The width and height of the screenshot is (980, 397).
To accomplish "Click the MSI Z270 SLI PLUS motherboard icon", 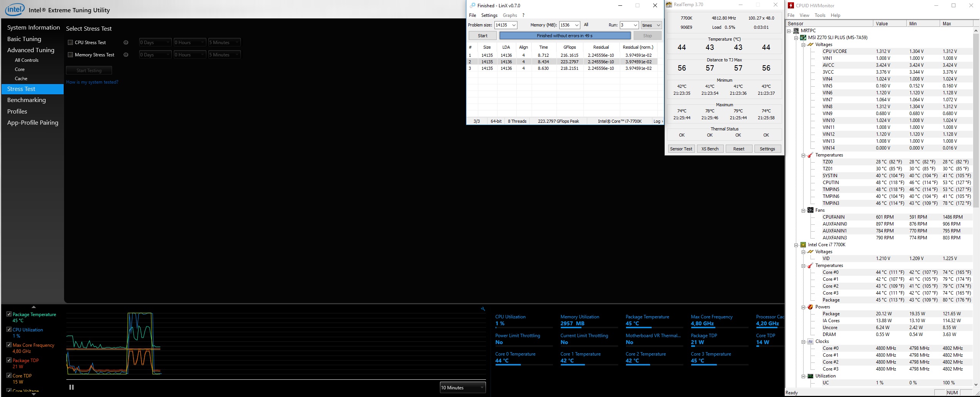I will pos(803,38).
